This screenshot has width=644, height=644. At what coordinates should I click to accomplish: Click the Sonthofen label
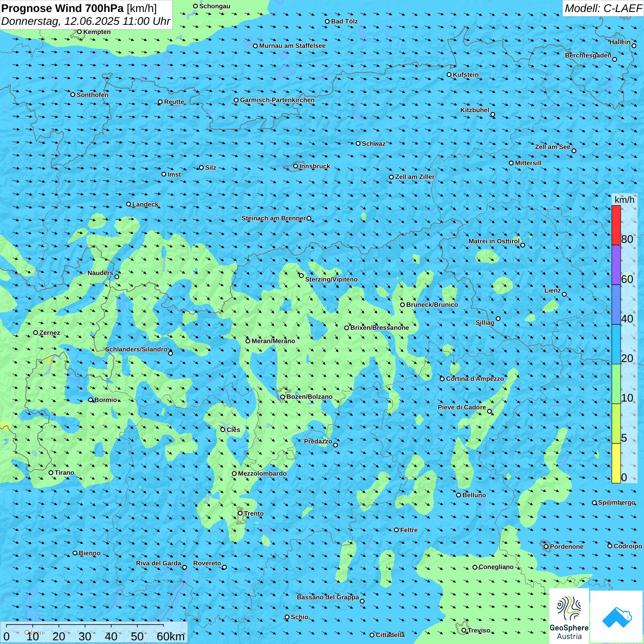tap(92, 95)
